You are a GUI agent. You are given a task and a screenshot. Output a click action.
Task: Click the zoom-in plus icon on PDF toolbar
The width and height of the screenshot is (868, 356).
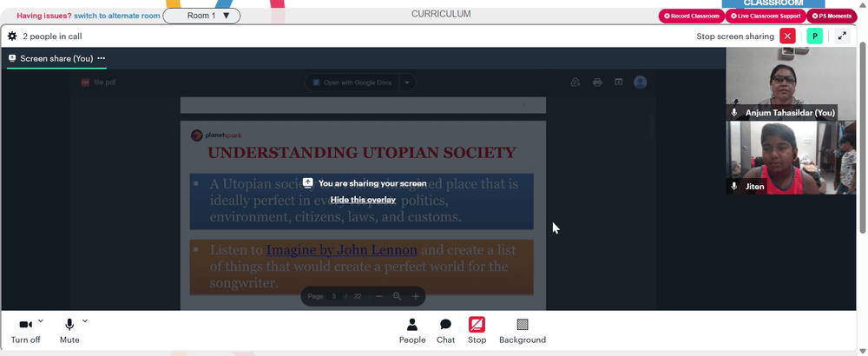[x=415, y=296]
